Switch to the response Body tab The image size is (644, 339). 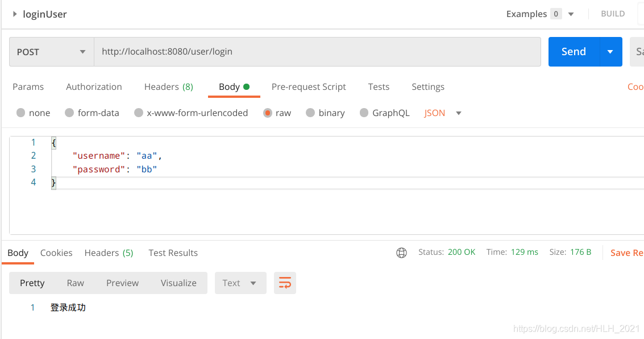pos(18,253)
